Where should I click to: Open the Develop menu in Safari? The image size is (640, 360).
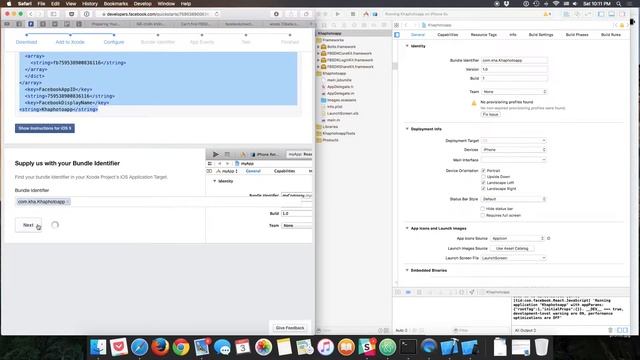pyautogui.click(x=142, y=4)
